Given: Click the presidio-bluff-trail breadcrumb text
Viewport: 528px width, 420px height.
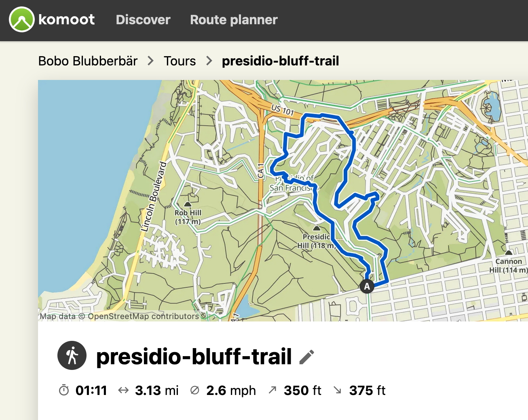Looking at the screenshot, I should pos(281,61).
